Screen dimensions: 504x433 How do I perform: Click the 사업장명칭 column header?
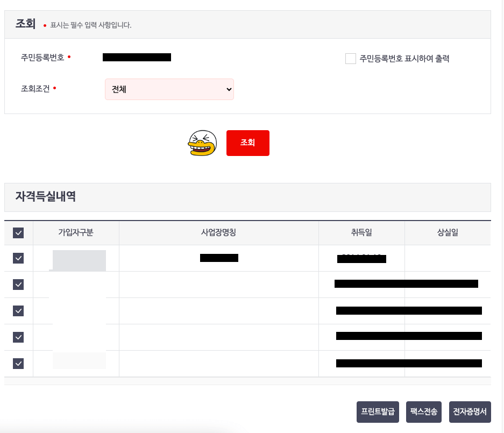click(x=218, y=232)
